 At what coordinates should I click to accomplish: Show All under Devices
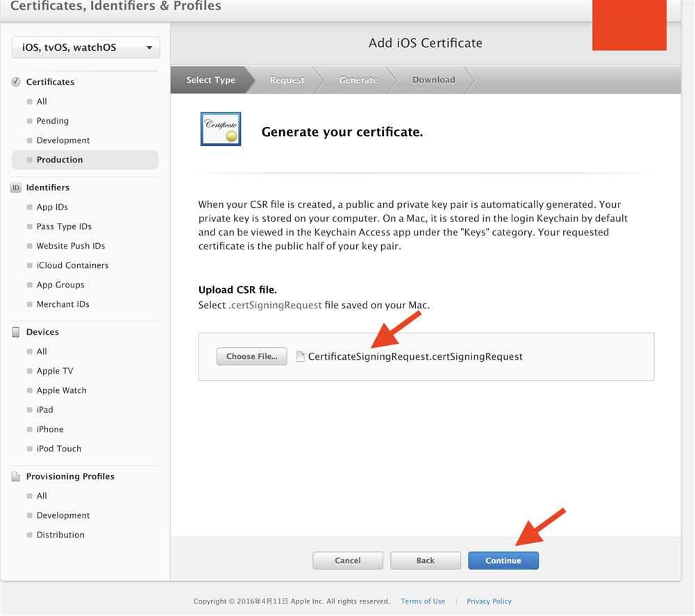click(x=42, y=351)
